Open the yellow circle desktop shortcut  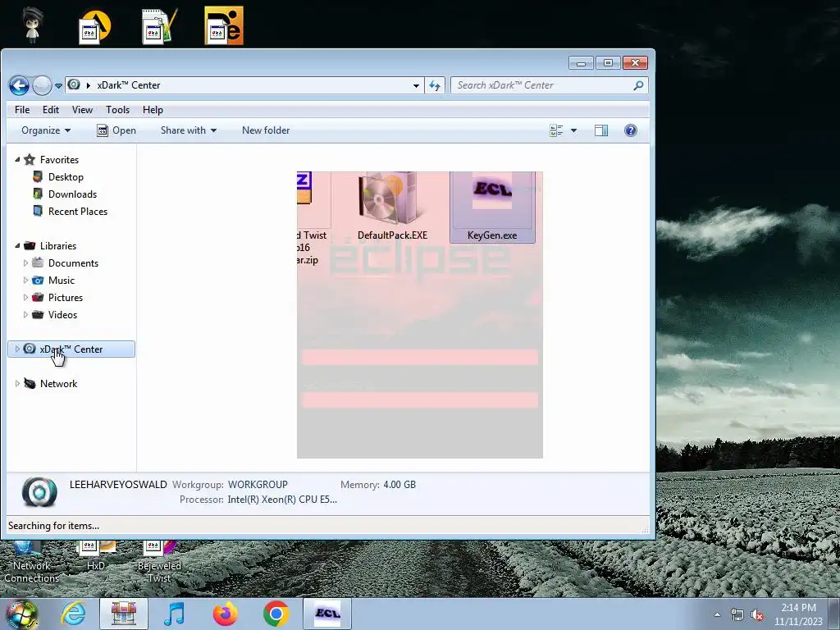[x=95, y=27]
